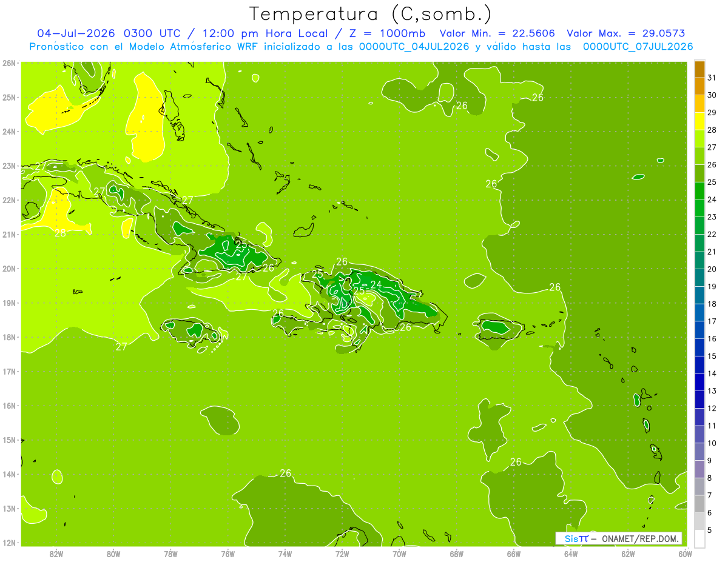
Task: Pick the teal legend swatch between 19 and 20
Action: (699, 278)
